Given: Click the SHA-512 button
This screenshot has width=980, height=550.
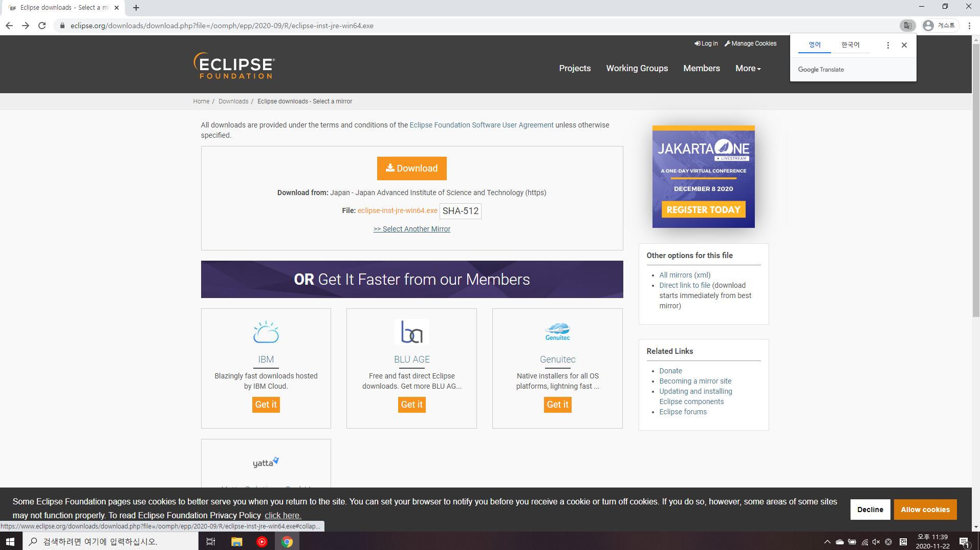Looking at the screenshot, I should (x=461, y=211).
